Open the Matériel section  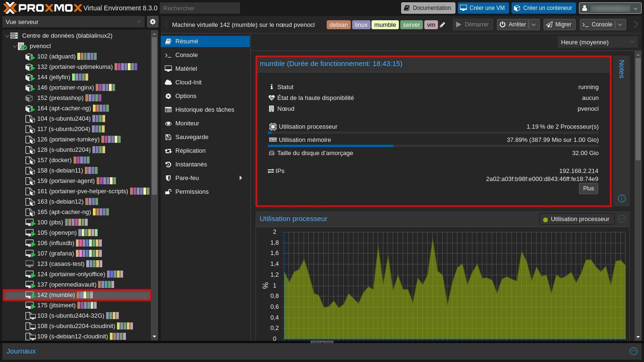(205, 69)
